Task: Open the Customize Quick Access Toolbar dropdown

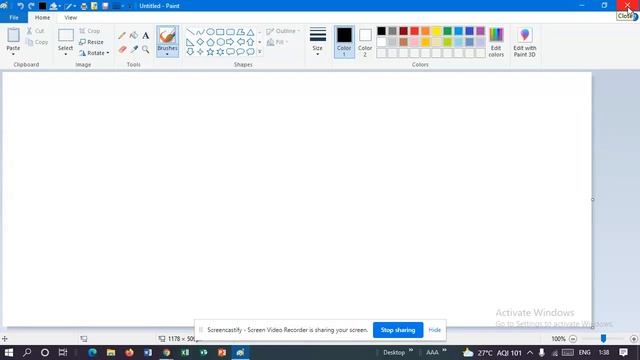Action: [130, 6]
